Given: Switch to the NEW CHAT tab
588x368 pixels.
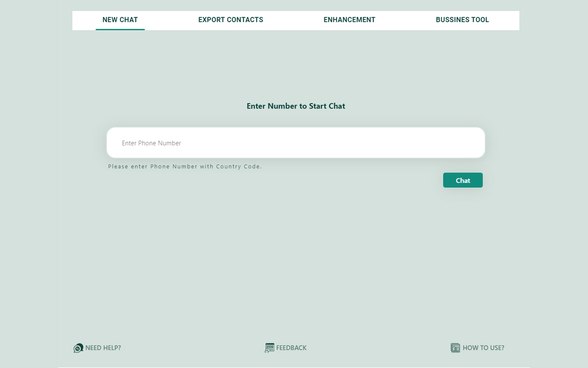Looking at the screenshot, I should point(120,20).
